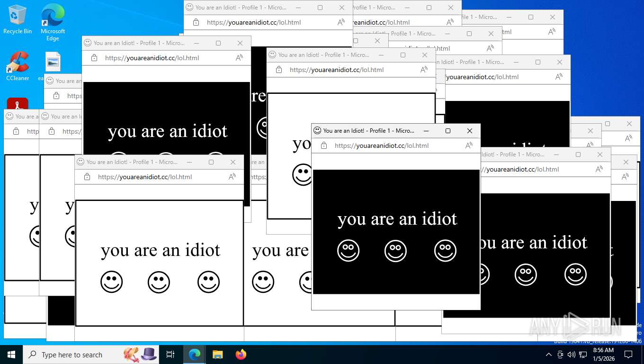
Task: Click Read aloud icon in the top-center window
Action: [x=341, y=22]
